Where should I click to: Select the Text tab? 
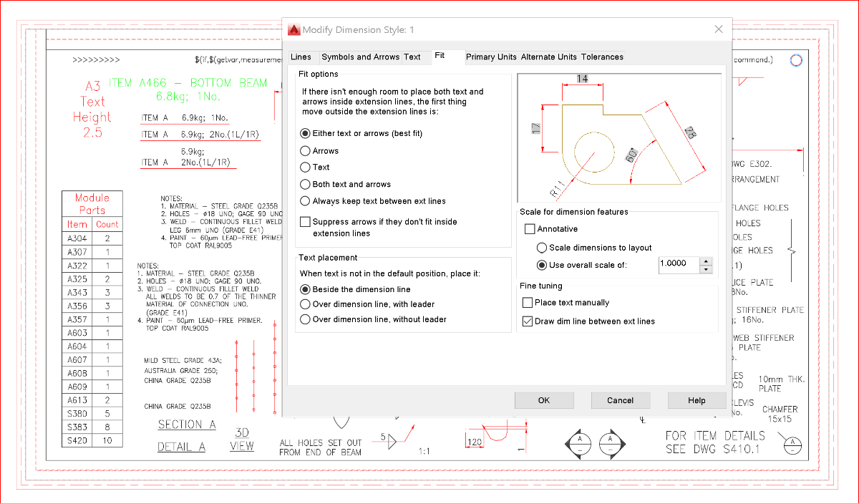(x=412, y=57)
